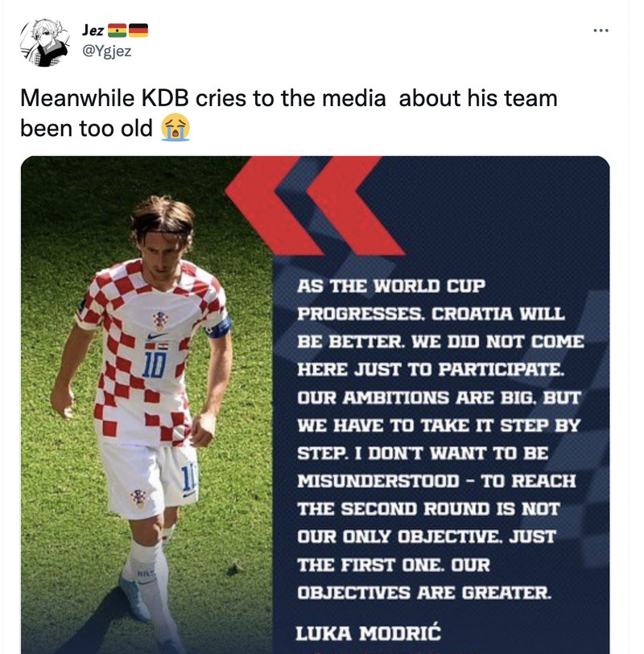Screen dimensions: 644x654
Task: Click the crying face emoji
Action: point(175,127)
